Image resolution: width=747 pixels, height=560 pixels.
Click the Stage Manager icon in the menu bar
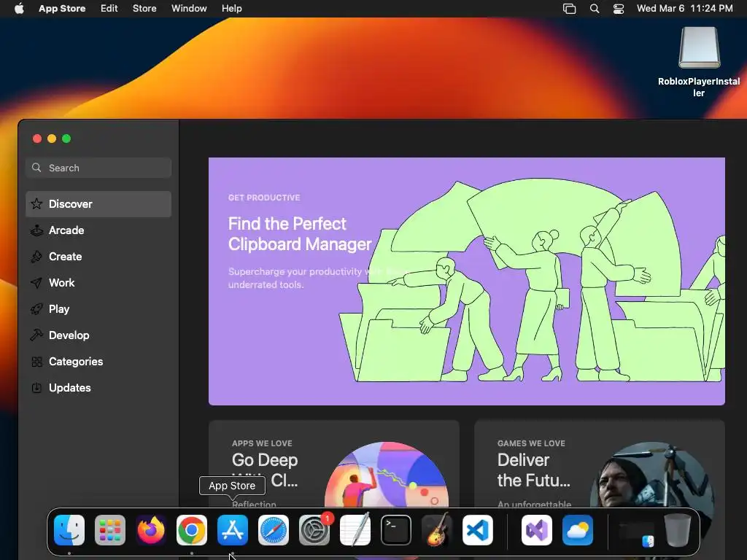[x=569, y=9]
